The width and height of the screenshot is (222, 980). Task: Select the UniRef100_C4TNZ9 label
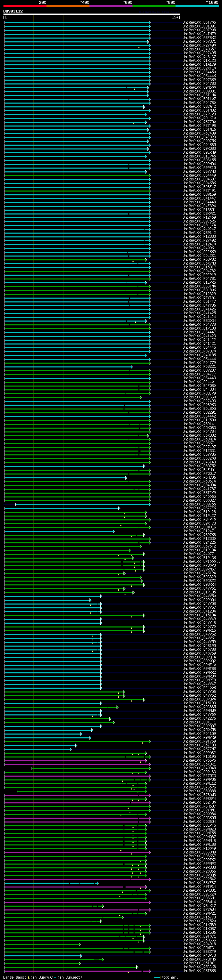(199, 34)
